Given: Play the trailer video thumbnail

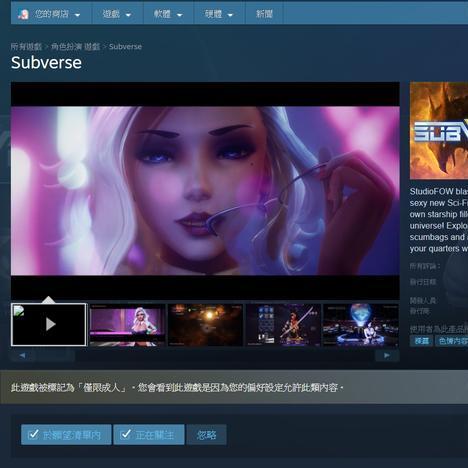Looking at the screenshot, I should pos(49,324).
